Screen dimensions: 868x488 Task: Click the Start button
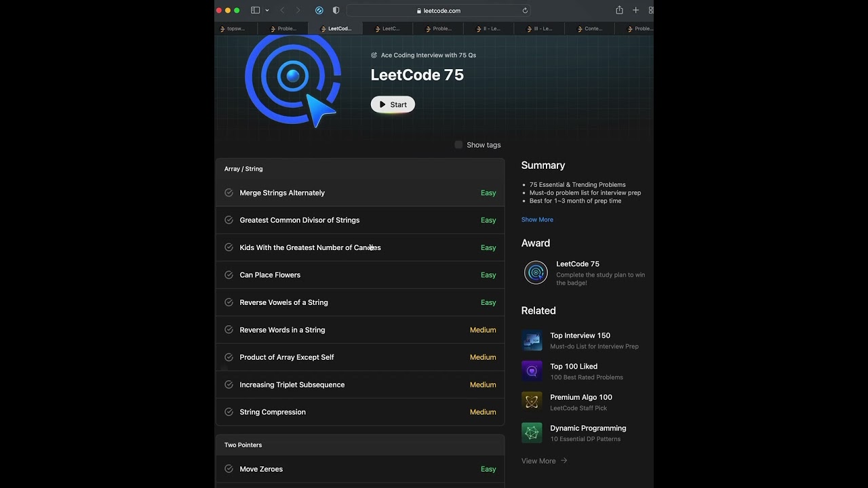pyautogui.click(x=393, y=104)
